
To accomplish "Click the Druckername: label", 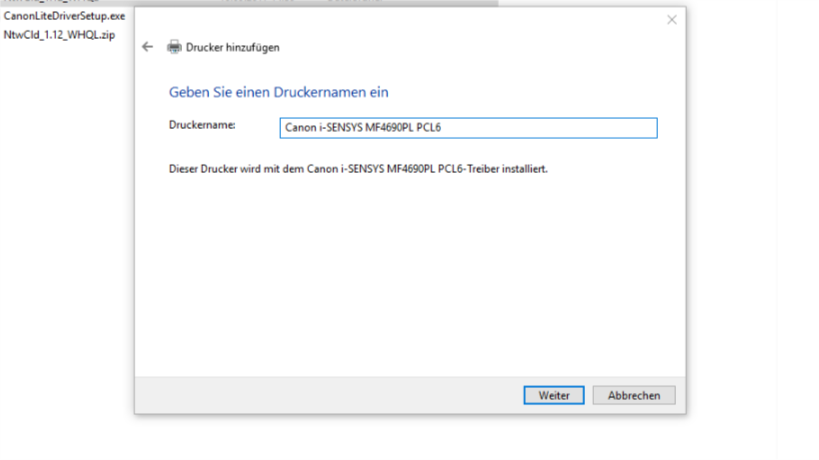I will click(202, 125).
